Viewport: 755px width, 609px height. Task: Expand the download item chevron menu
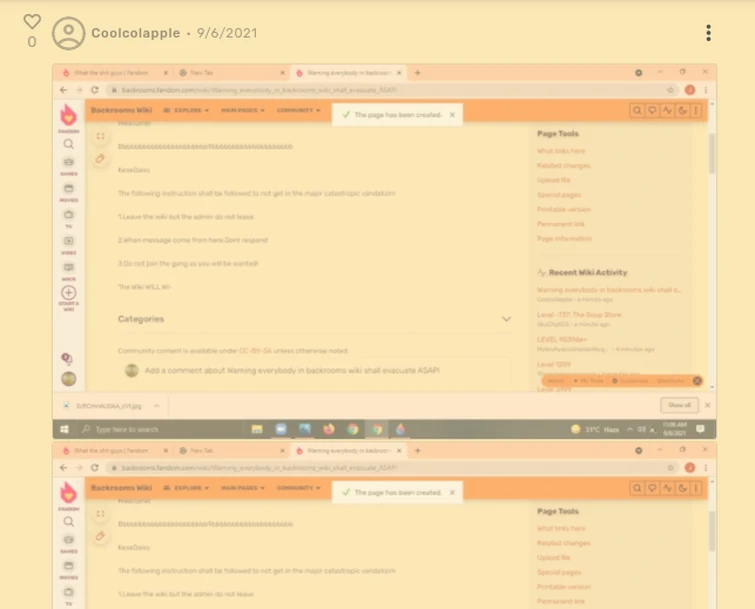156,406
